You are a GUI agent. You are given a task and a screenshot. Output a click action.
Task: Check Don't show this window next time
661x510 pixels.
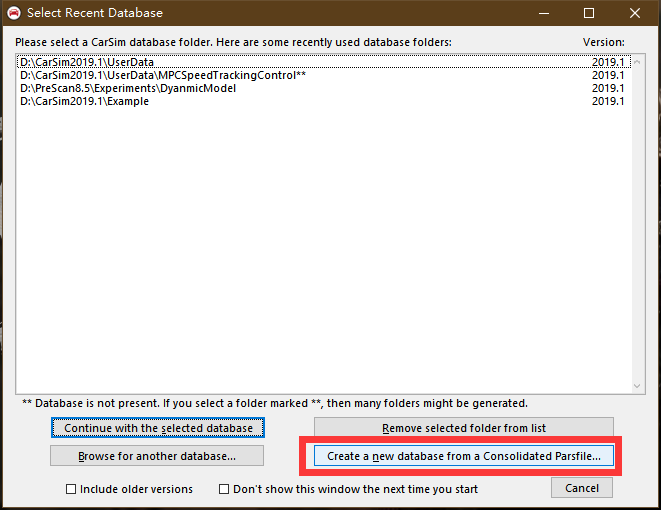(224, 489)
